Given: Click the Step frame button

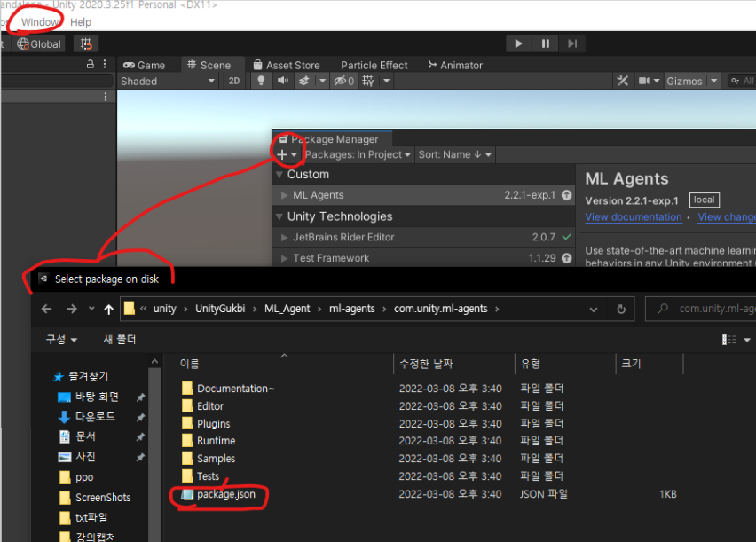Looking at the screenshot, I should (x=572, y=43).
